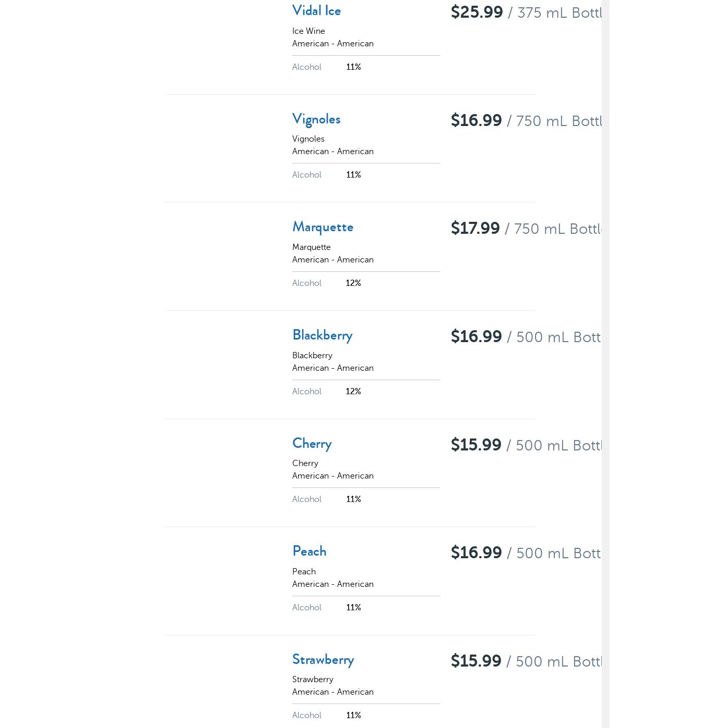Open the Cherry wine title link
The height and width of the screenshot is (728, 708).
(312, 444)
